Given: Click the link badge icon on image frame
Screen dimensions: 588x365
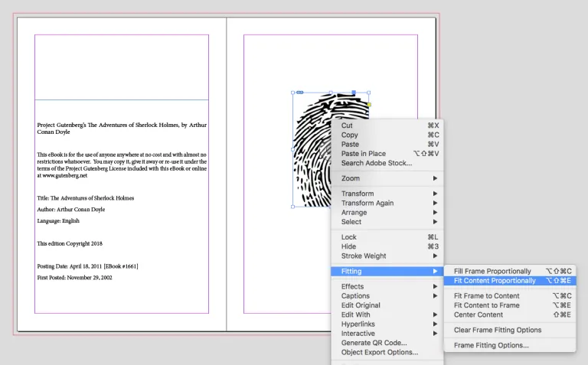Looking at the screenshot, I should coord(299,92).
